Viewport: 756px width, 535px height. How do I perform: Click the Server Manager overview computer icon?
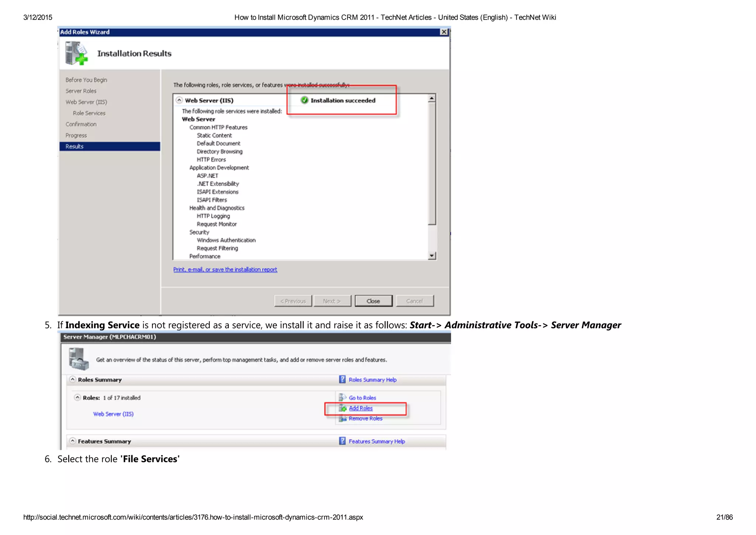click(79, 358)
